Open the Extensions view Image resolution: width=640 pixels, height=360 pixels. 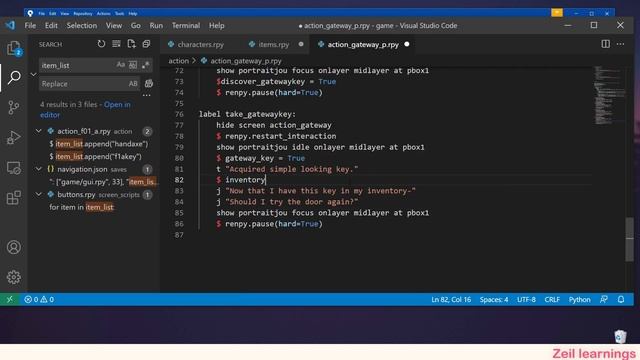click(x=14, y=198)
